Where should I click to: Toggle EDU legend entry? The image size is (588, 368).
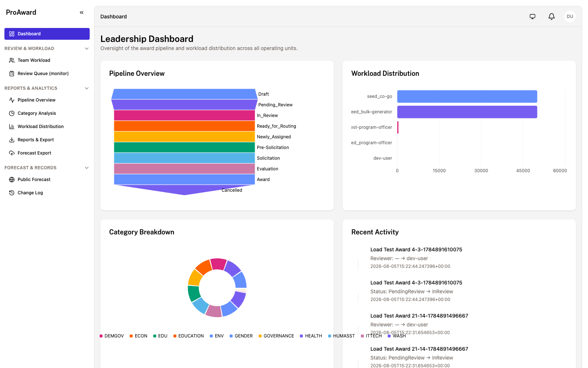(160, 336)
